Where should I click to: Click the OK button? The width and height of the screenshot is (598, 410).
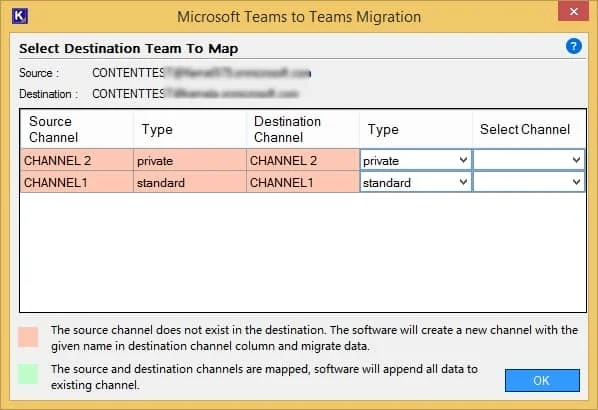tap(542, 380)
